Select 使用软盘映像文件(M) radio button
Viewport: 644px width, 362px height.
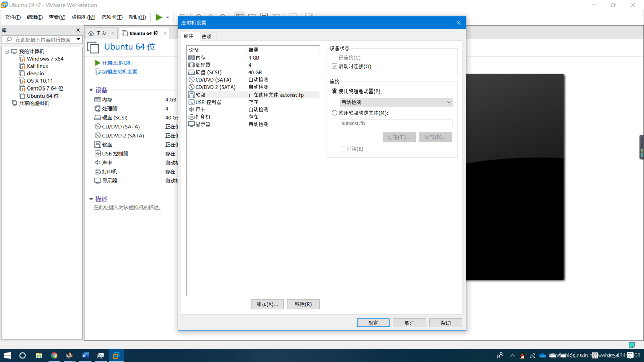pos(335,113)
